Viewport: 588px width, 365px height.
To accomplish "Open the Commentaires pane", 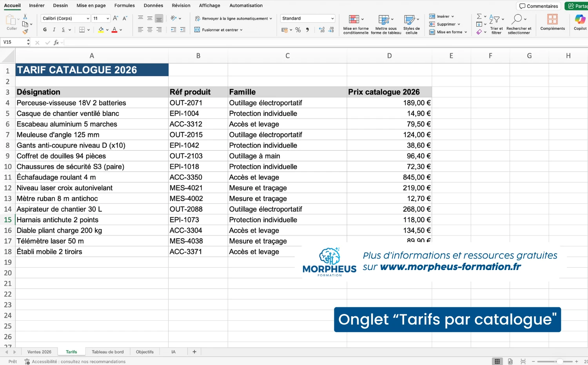I will coord(539,6).
